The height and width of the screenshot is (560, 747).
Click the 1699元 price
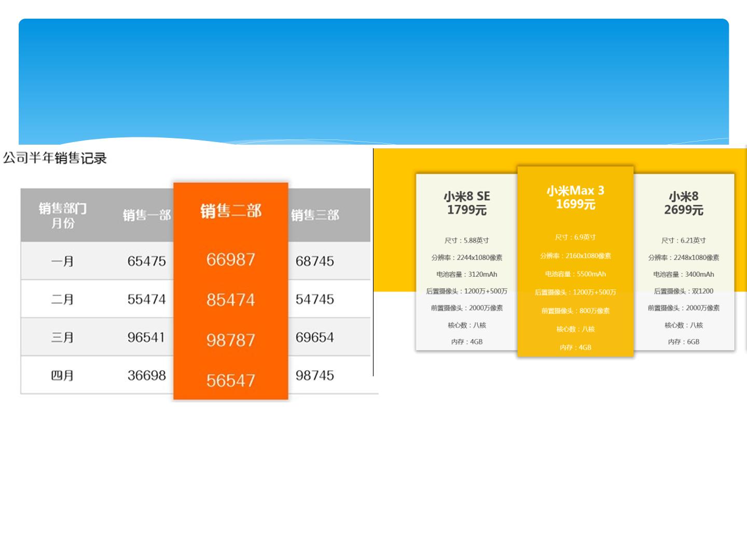[575, 204]
